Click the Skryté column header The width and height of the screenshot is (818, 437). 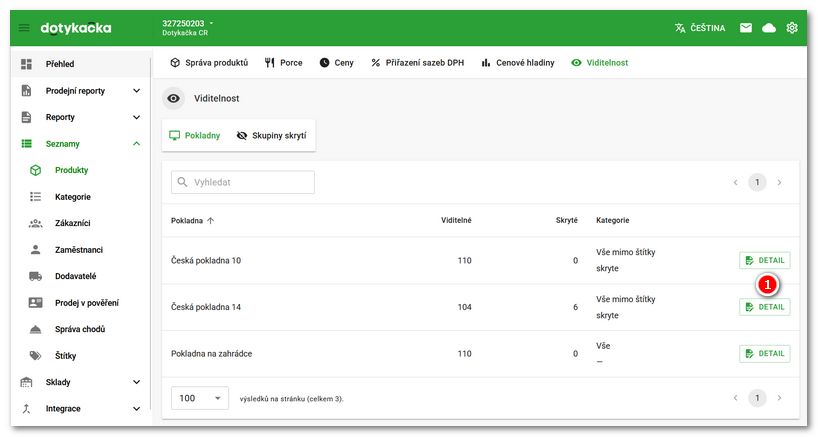[567, 221]
